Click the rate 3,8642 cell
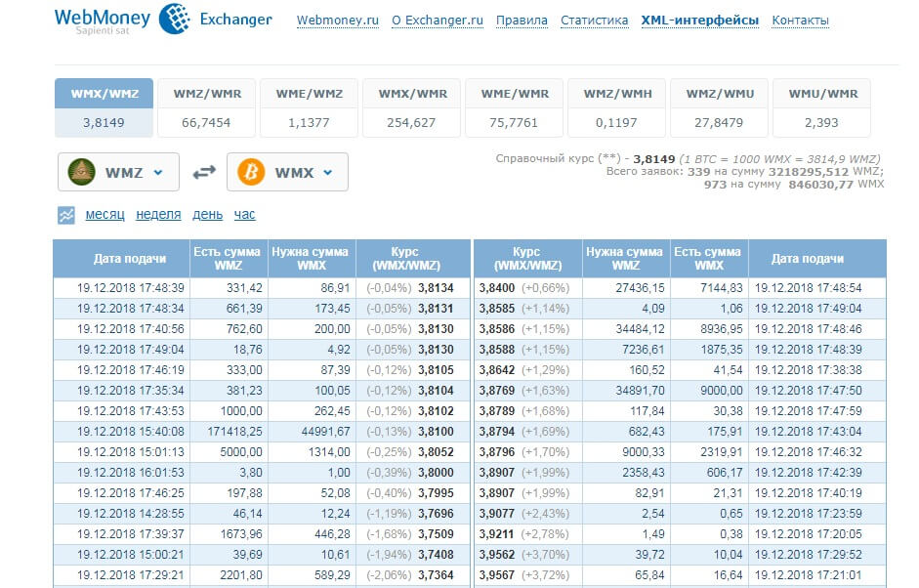This screenshot has height=588, width=919. coord(497,370)
